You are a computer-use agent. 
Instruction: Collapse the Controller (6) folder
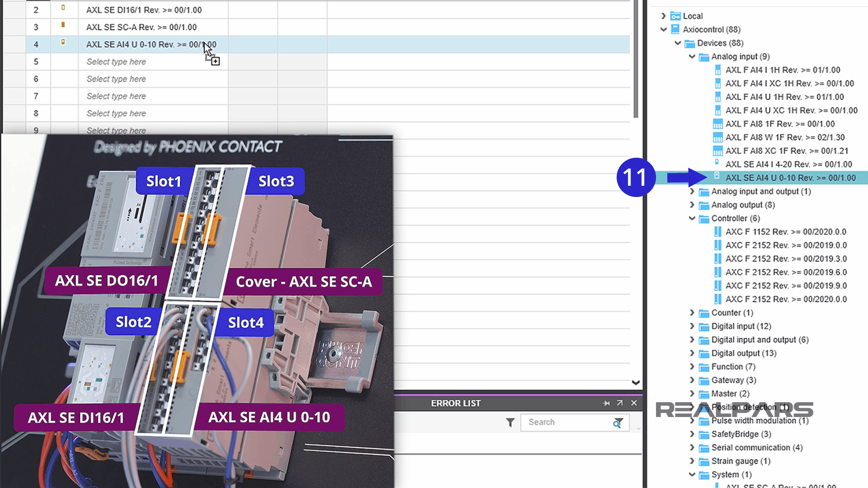pos(692,218)
